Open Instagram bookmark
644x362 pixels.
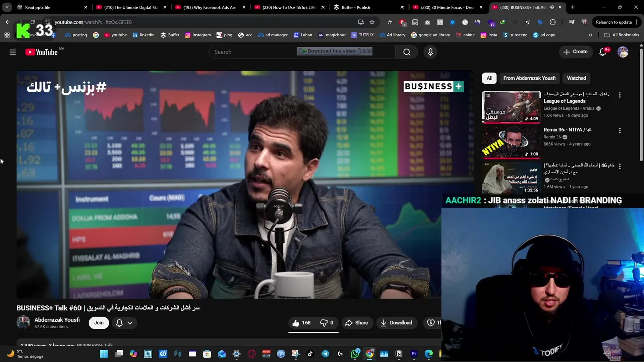pyautogui.click(x=198, y=35)
